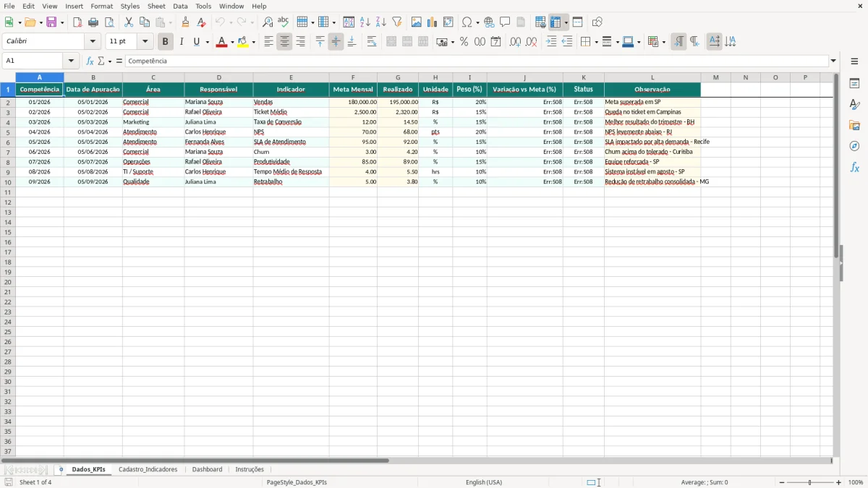This screenshot has width=868, height=488.
Task: Sort descending Z to A
Action: (381, 22)
